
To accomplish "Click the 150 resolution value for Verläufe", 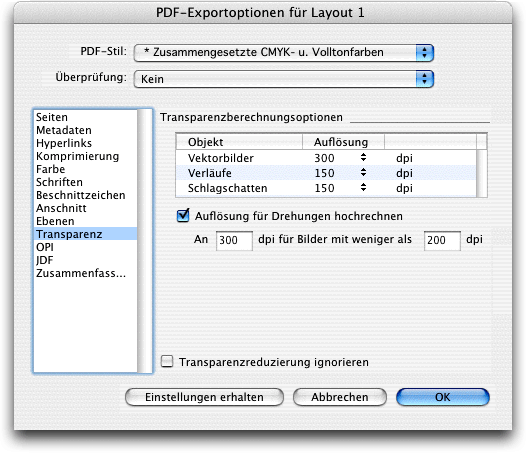I will [x=324, y=173].
